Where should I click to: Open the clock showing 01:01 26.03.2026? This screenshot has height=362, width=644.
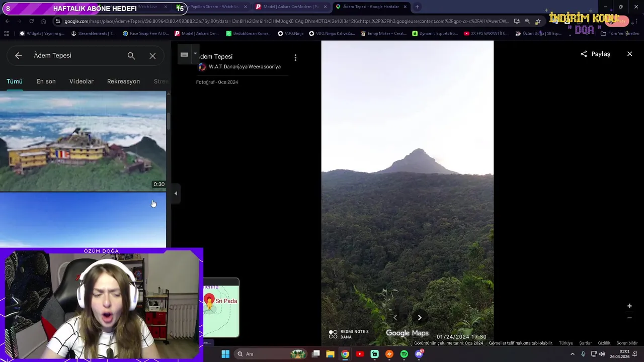(620, 354)
